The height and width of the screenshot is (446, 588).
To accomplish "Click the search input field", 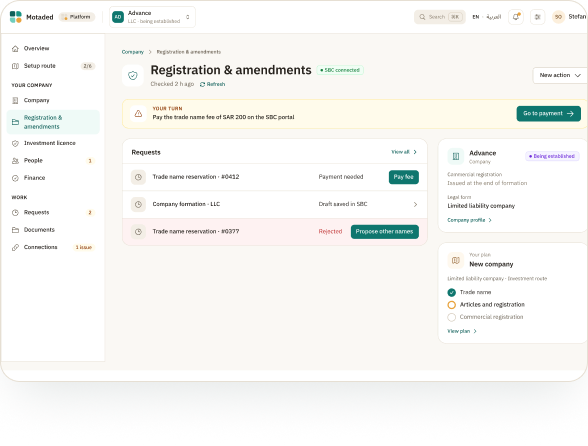I will (440, 17).
